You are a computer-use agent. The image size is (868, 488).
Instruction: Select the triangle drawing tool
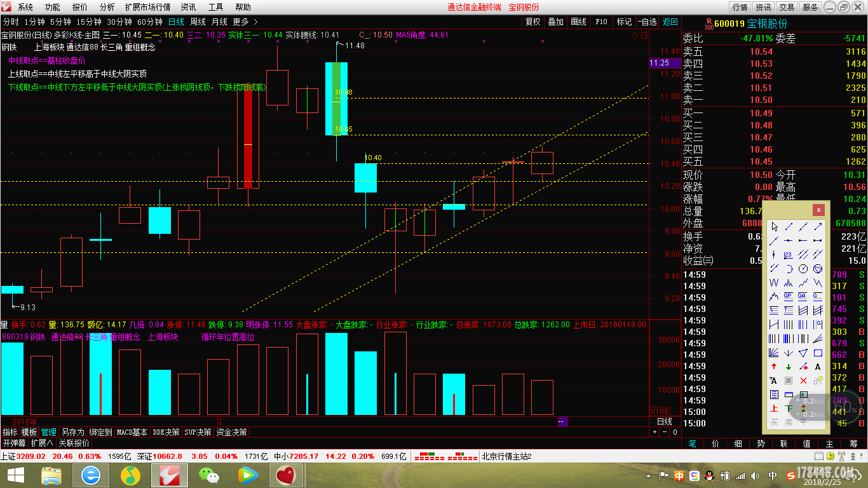[803, 353]
